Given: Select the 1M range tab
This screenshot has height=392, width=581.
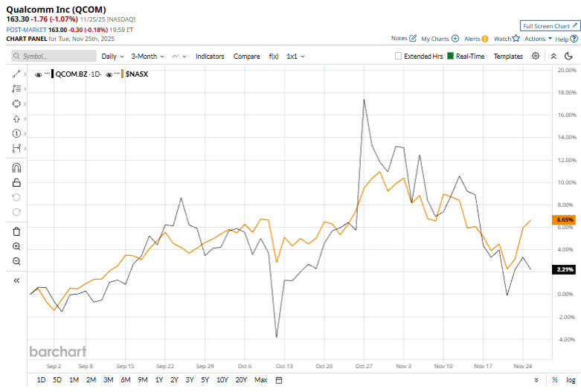Looking at the screenshot, I should tap(74, 380).
